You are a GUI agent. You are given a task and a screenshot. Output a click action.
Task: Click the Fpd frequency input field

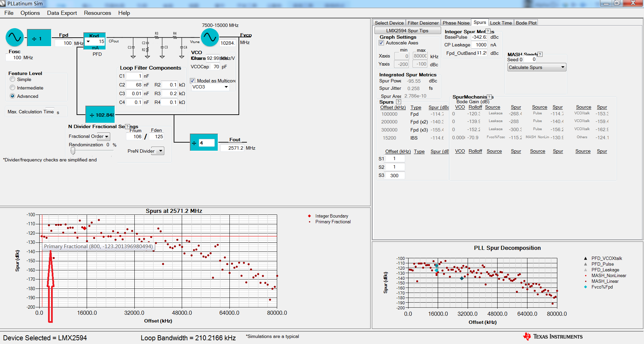click(x=64, y=43)
